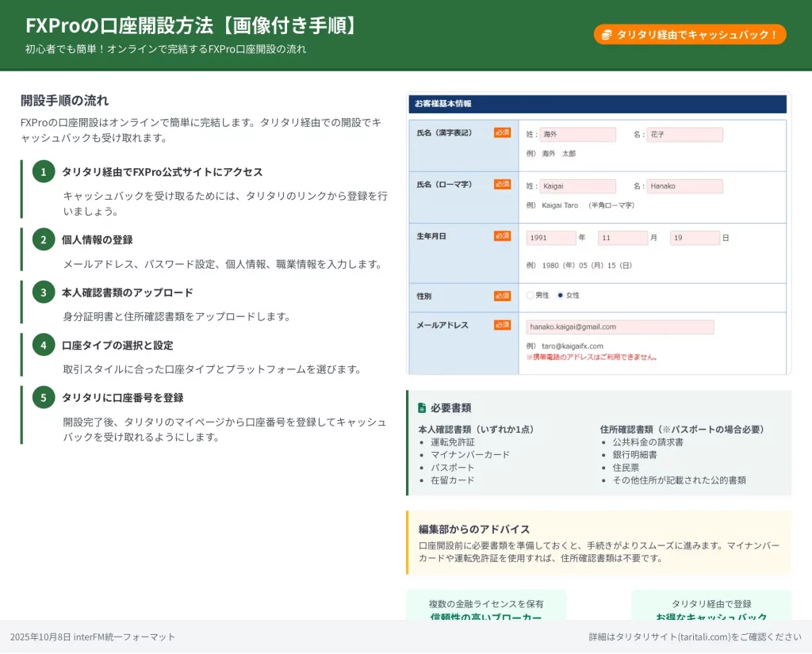
Task: Select the 男性 radio button
Action: tap(530, 295)
